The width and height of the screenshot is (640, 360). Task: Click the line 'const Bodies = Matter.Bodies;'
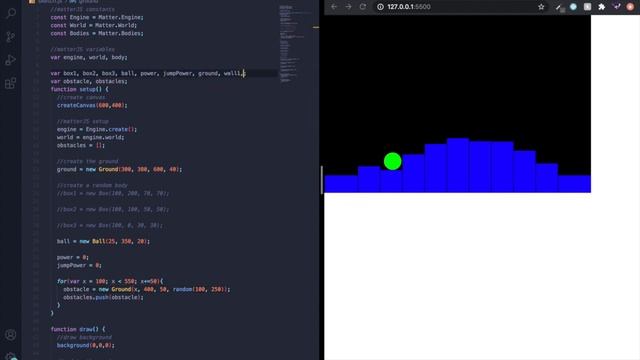[97, 33]
